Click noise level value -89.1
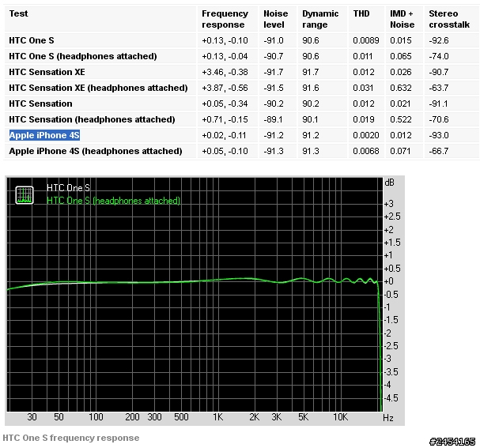Image resolution: width=480 pixels, height=448 pixels. 273,119
